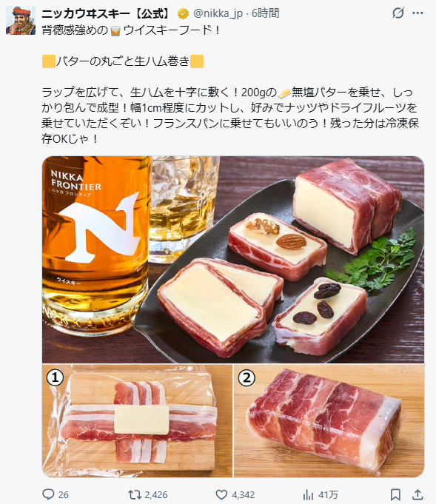Visit the @nikka_jp handle link

(x=218, y=13)
